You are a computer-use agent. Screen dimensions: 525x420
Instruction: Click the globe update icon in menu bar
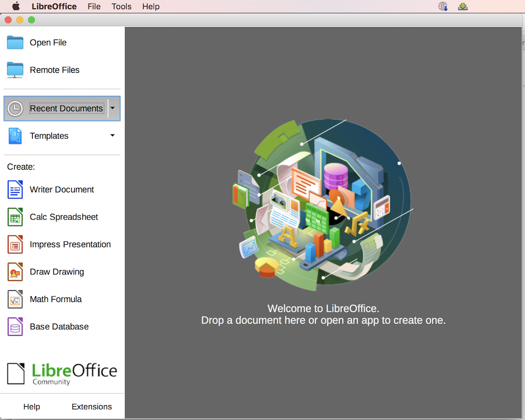pyautogui.click(x=442, y=6)
